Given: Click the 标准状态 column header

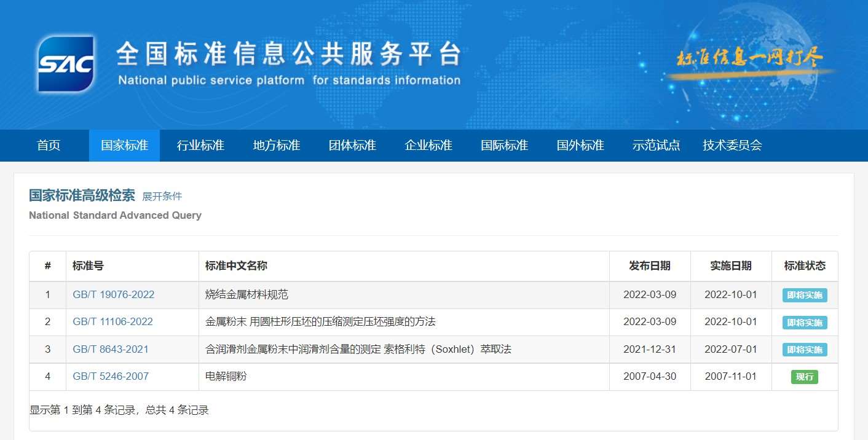Looking at the screenshot, I should click(804, 266).
